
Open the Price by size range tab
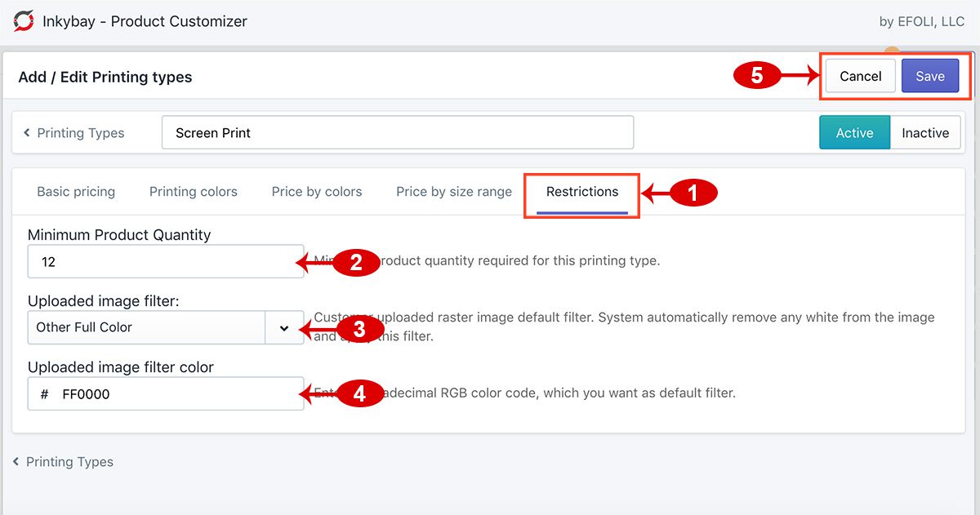pos(453,192)
